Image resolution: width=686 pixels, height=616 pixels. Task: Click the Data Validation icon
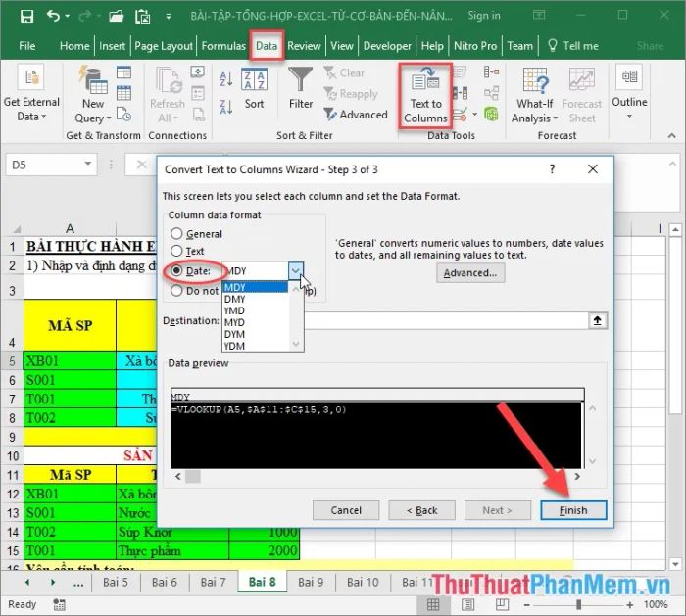460,115
